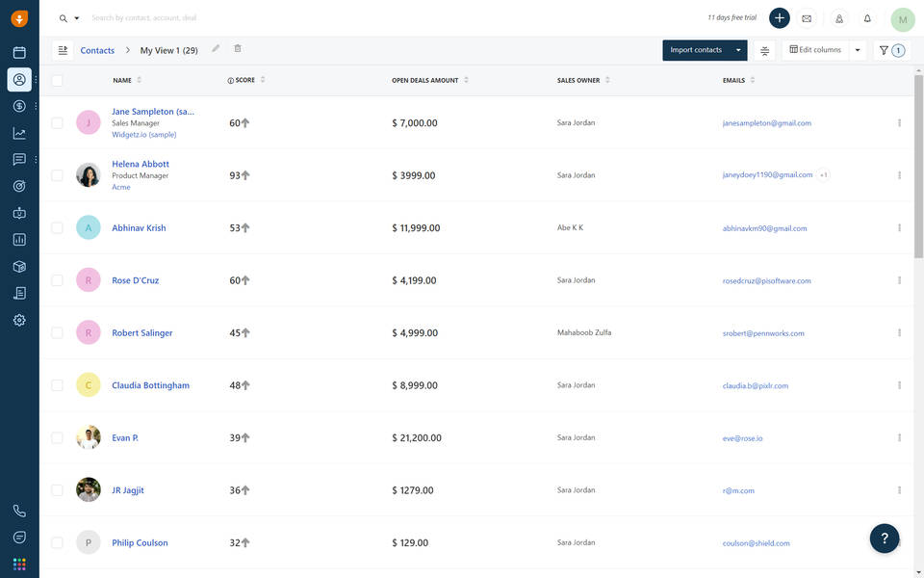
Task: Tick the checkbox for Rose D'Cruz
Action: click(x=57, y=280)
